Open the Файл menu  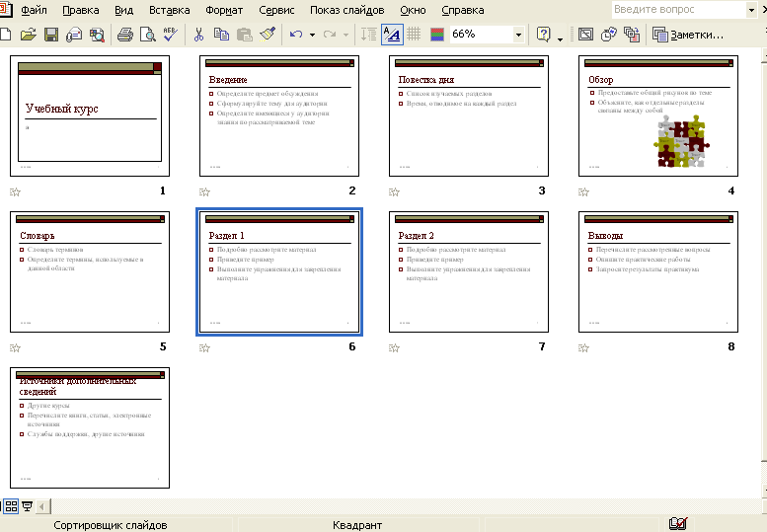[x=34, y=10]
